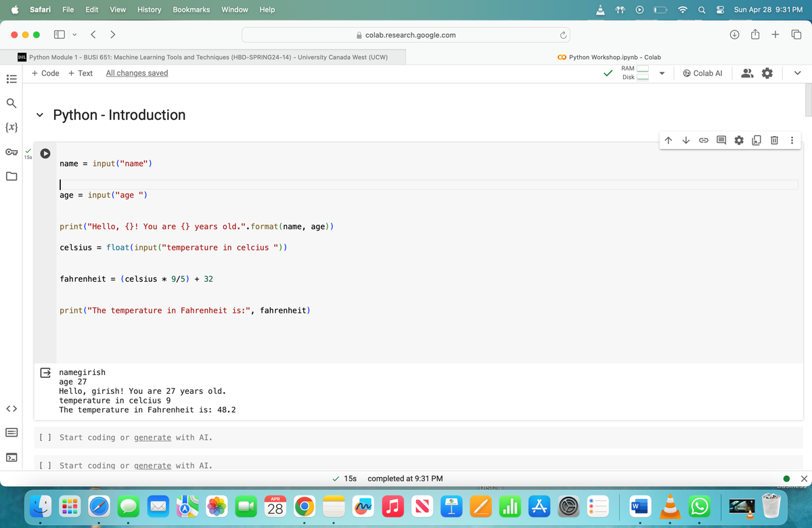Run the cell with play button
Screen dimensions: 812x528
45,153
